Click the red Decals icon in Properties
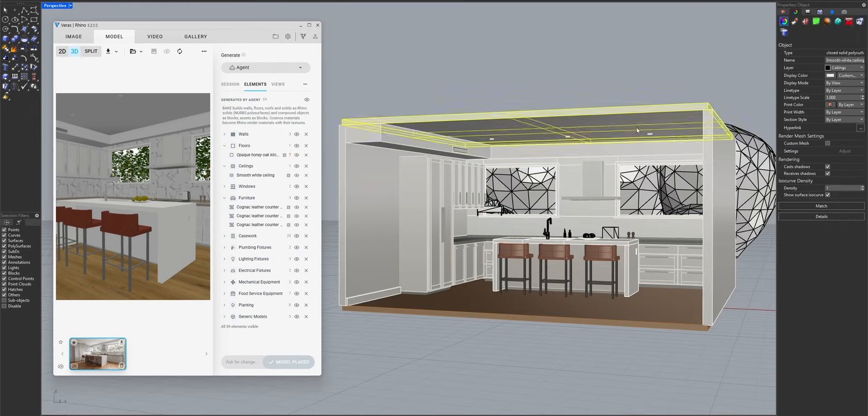The height and width of the screenshot is (416, 868). tap(849, 21)
